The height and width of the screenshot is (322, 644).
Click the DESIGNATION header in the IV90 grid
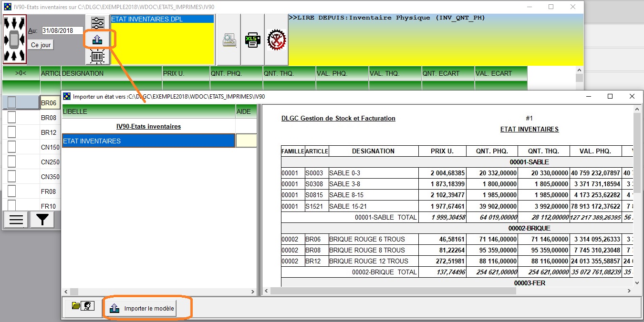111,73
